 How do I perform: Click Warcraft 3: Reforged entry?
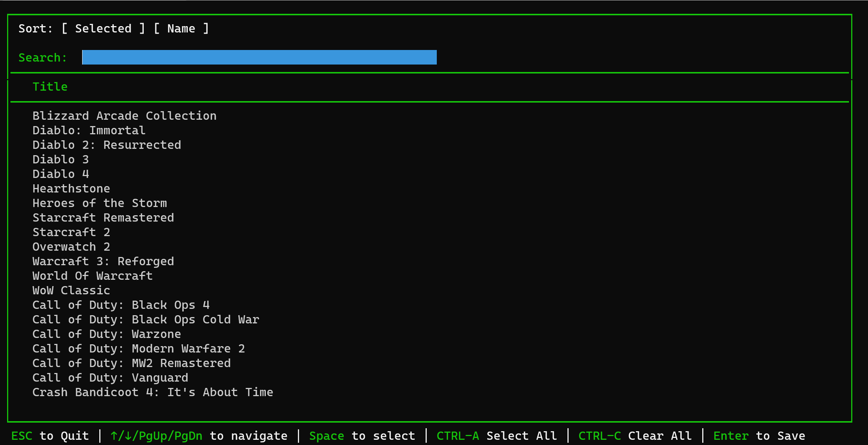tap(103, 261)
